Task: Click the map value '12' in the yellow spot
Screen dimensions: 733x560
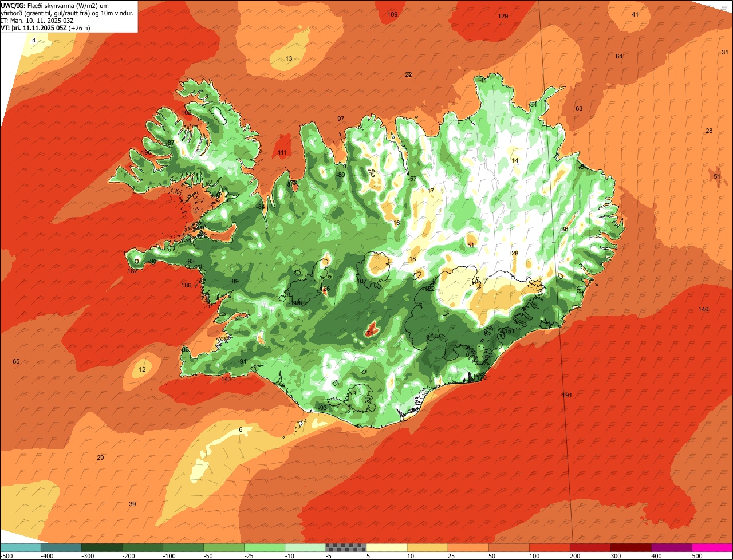Action: click(x=142, y=369)
